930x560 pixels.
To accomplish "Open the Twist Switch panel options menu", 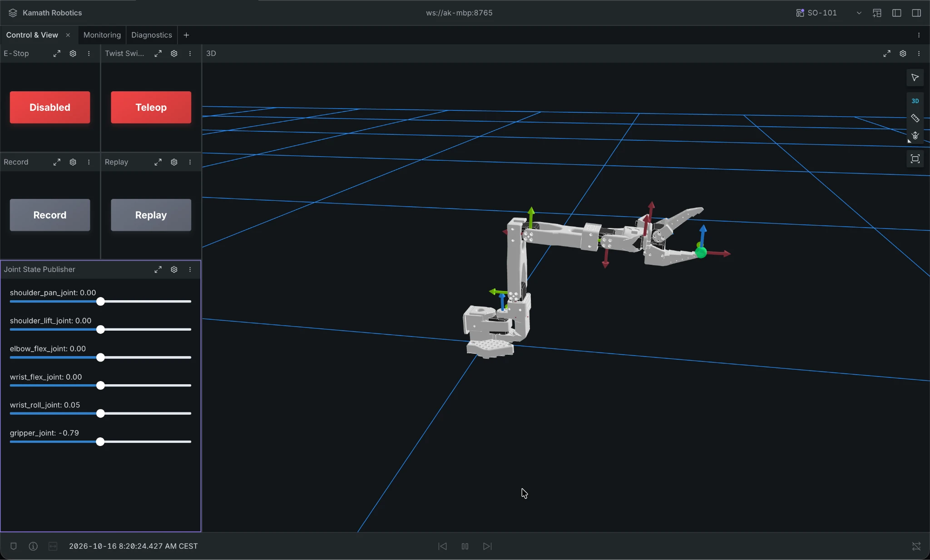I will click(190, 54).
